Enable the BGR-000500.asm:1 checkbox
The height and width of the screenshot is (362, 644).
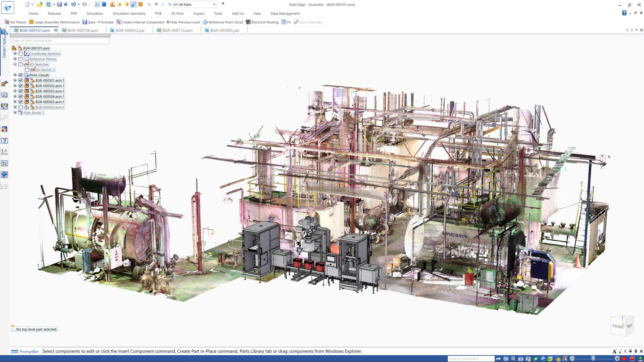[21, 107]
